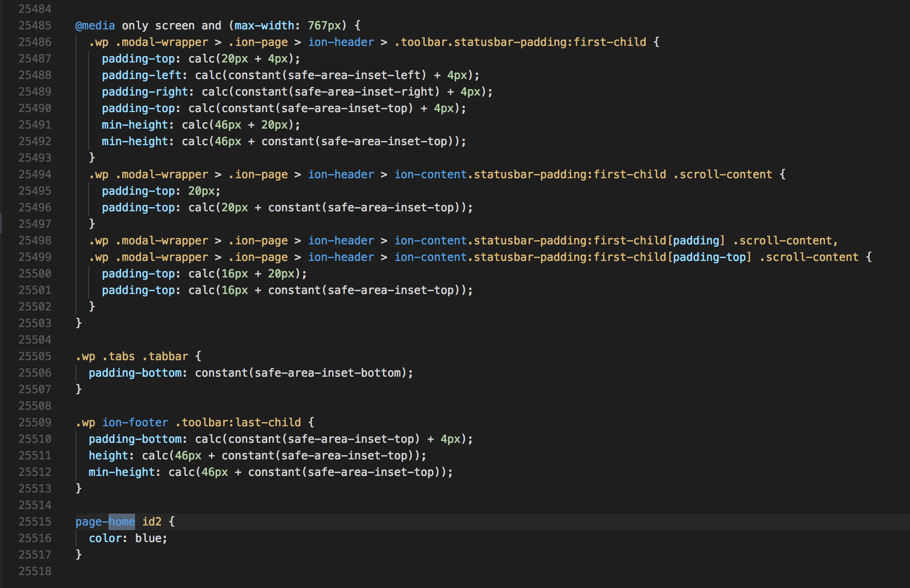Click 'id2' selector on line 25515
Screen dimensions: 910x588
[x=152, y=522]
